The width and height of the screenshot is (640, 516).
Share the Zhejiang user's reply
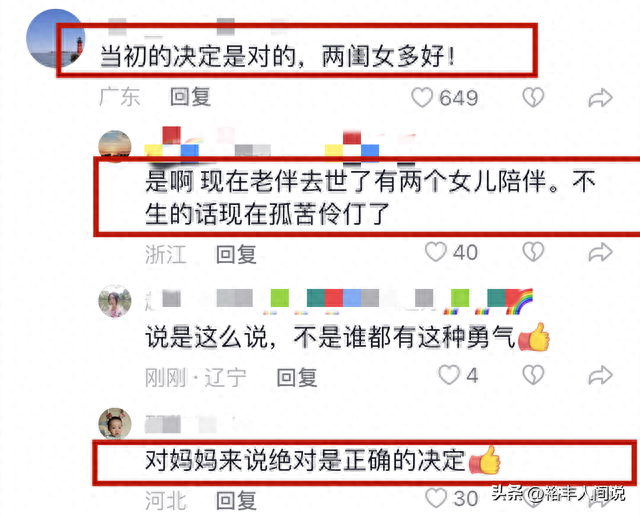(600, 252)
